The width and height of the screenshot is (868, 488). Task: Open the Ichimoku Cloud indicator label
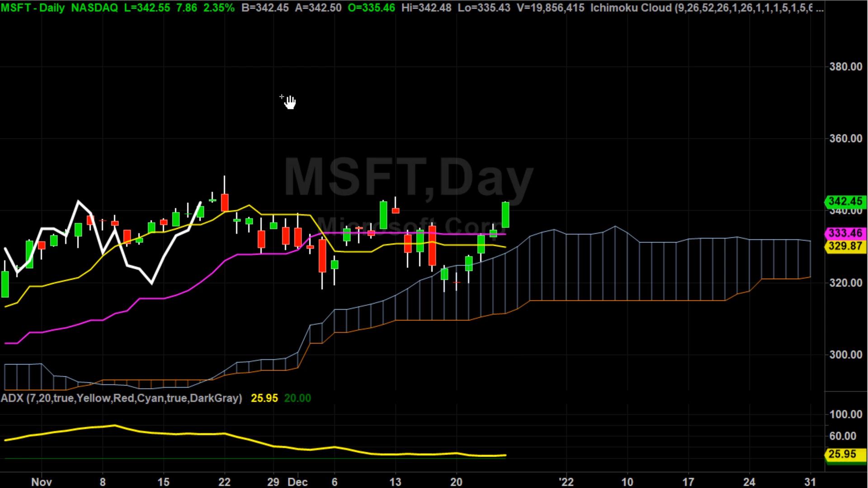[707, 8]
